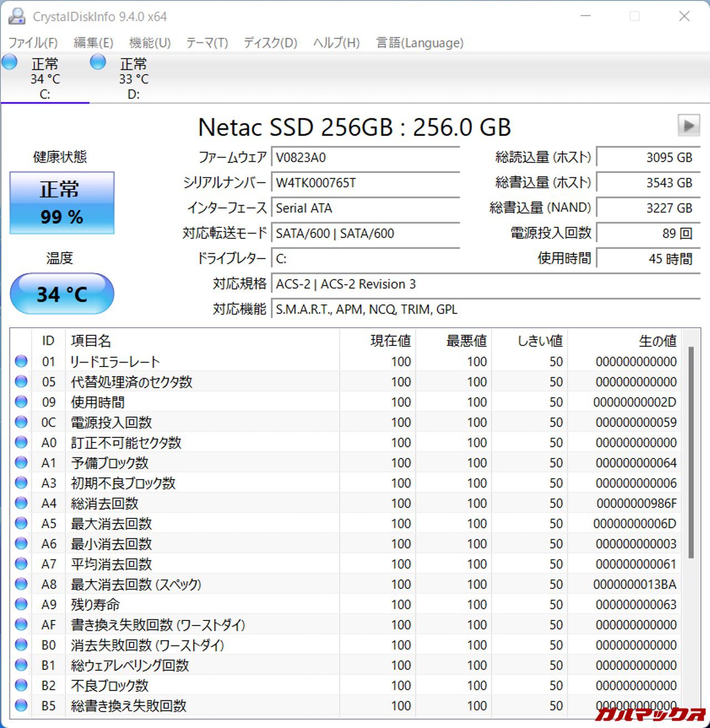Open the ヘルプ(H) menu
The height and width of the screenshot is (728, 710).
(x=336, y=43)
